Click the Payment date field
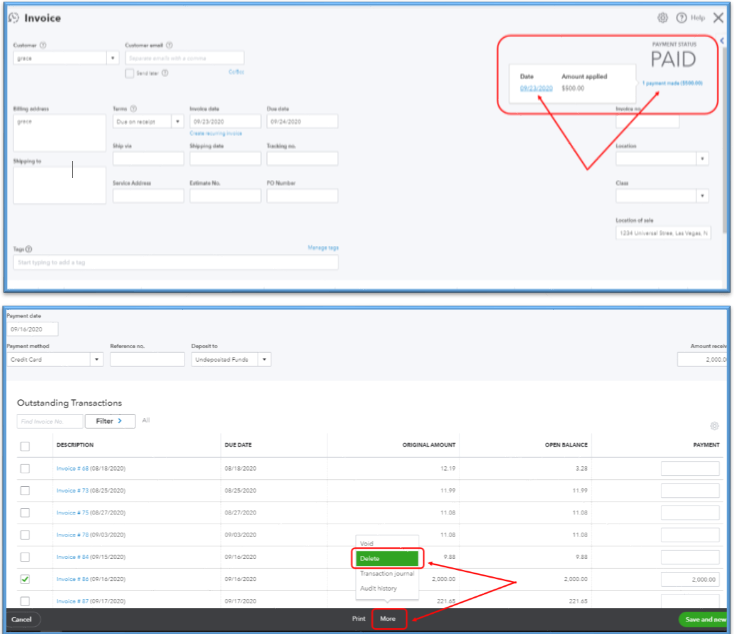The height and width of the screenshot is (634, 734). point(32,329)
